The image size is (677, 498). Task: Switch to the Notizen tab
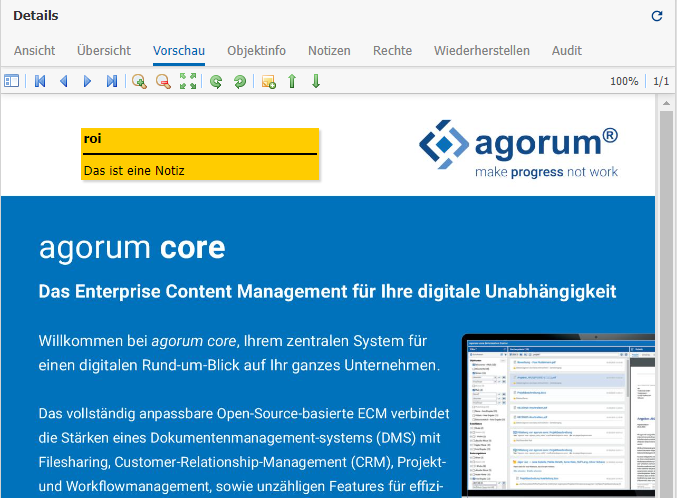(329, 51)
